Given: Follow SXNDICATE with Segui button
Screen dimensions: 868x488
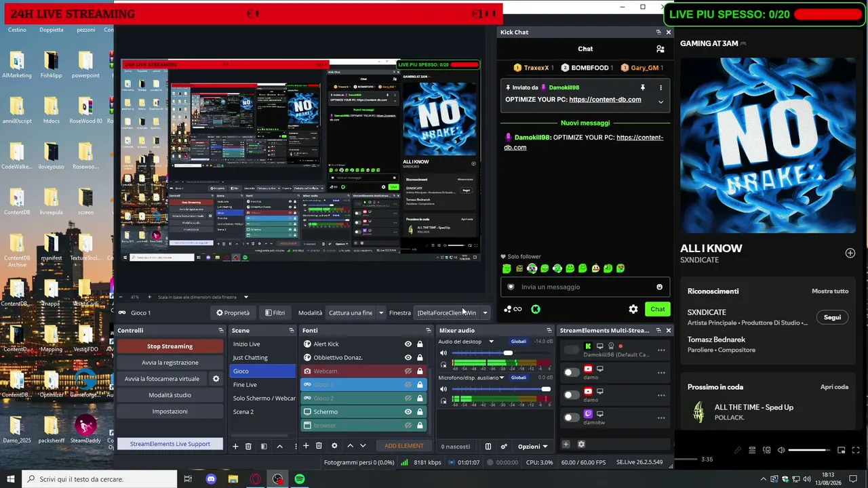Looking at the screenshot, I should (832, 317).
